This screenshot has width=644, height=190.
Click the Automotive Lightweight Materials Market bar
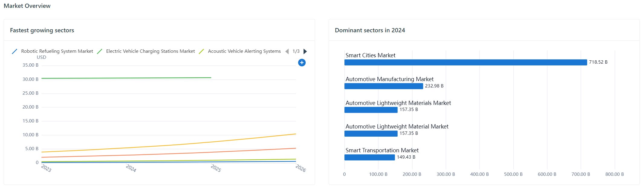(371, 110)
